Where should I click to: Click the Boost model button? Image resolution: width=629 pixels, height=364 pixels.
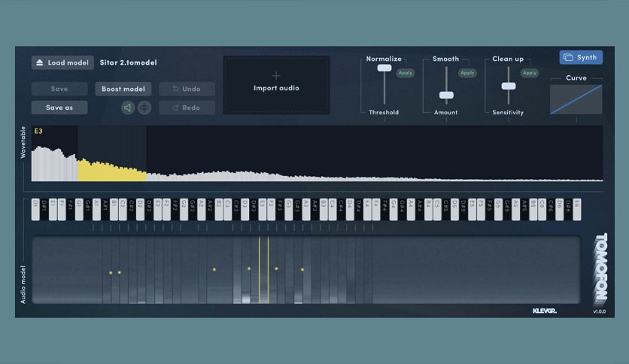[123, 89]
